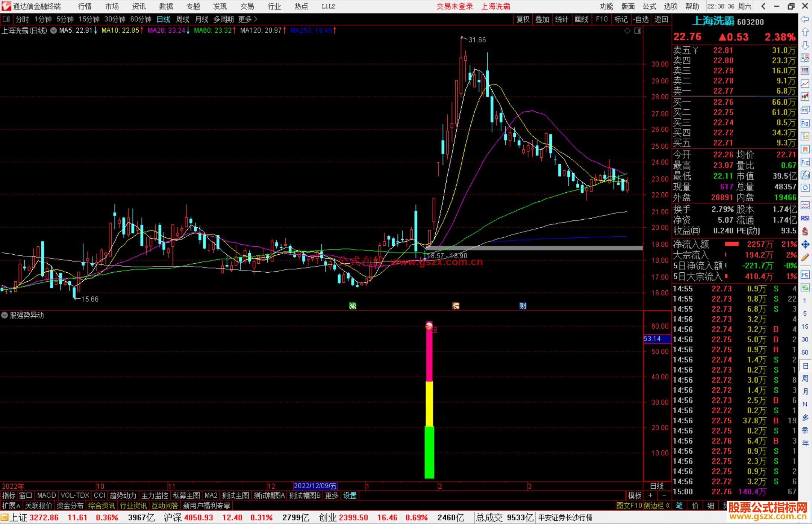The width and height of the screenshot is (812, 524).
Task: Switch to the 周线 period tab
Action: pyautogui.click(x=183, y=19)
